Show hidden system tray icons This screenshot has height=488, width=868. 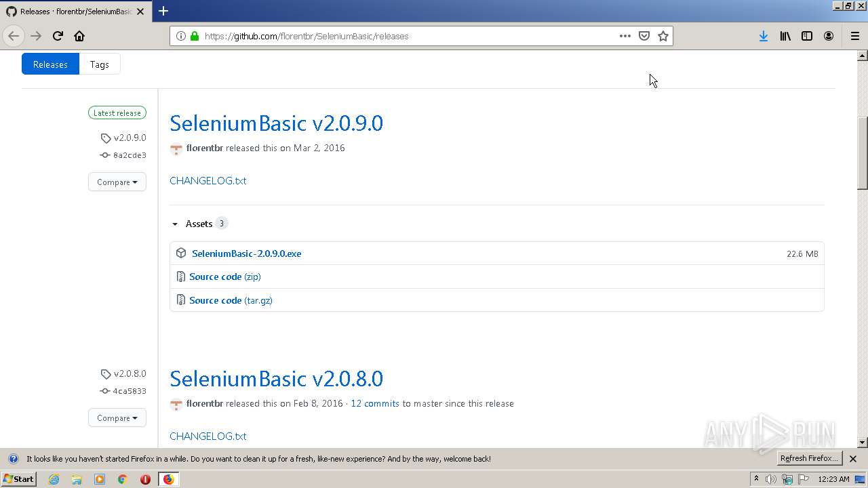756,479
